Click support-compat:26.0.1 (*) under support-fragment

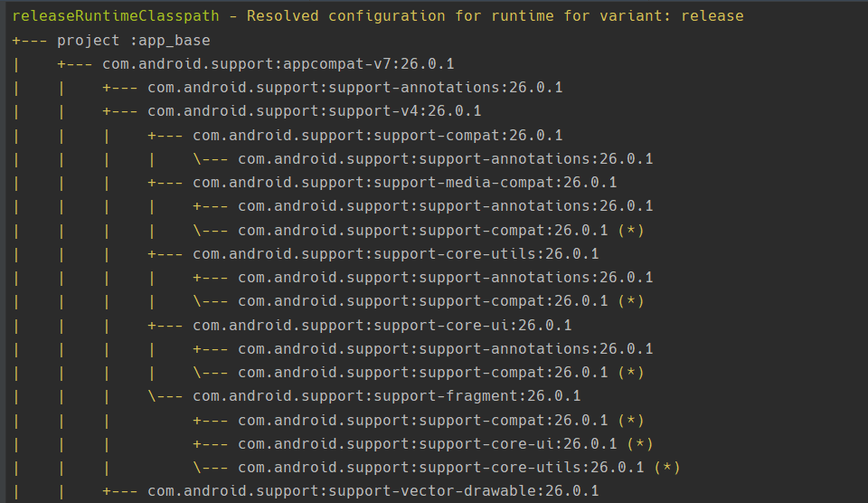(422, 420)
